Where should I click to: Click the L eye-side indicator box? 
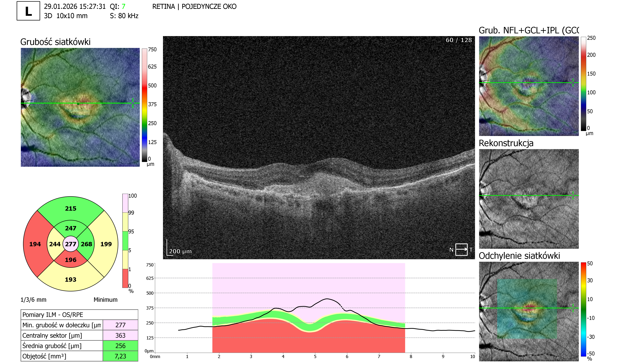28,11
